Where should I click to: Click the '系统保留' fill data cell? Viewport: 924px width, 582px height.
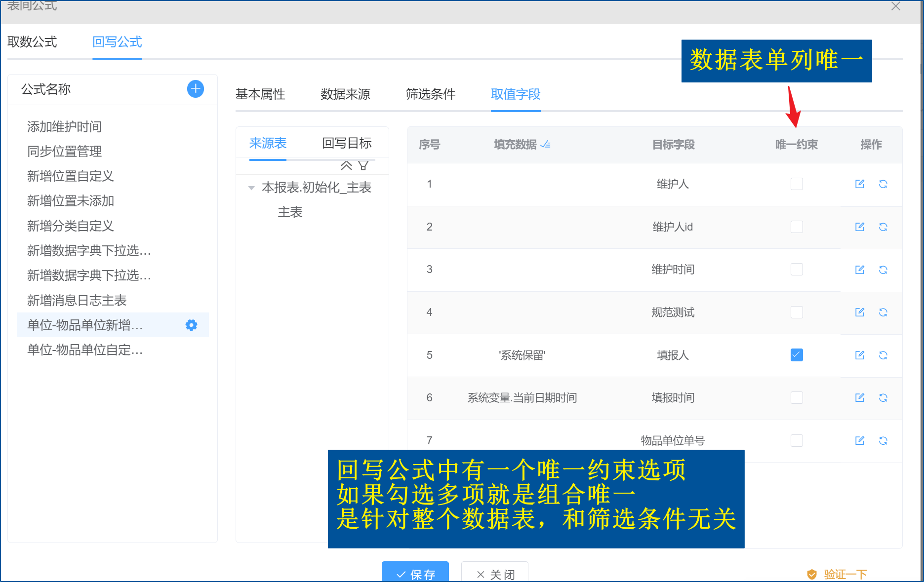[x=522, y=355]
